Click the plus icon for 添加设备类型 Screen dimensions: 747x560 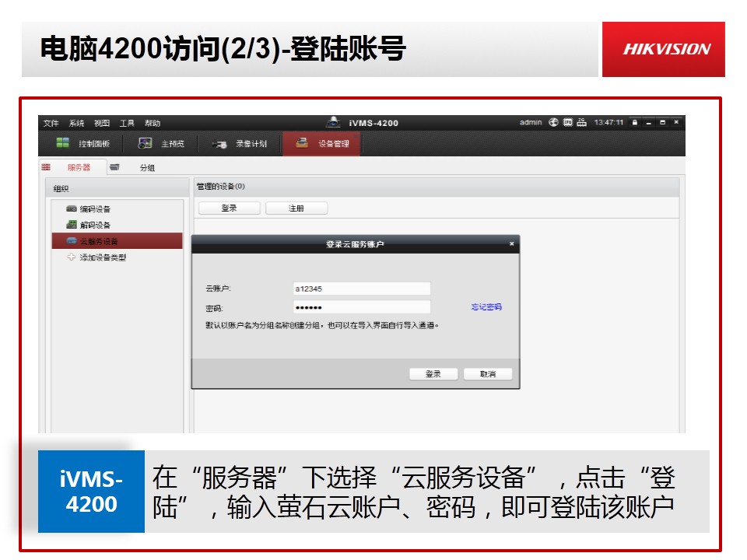[72, 257]
